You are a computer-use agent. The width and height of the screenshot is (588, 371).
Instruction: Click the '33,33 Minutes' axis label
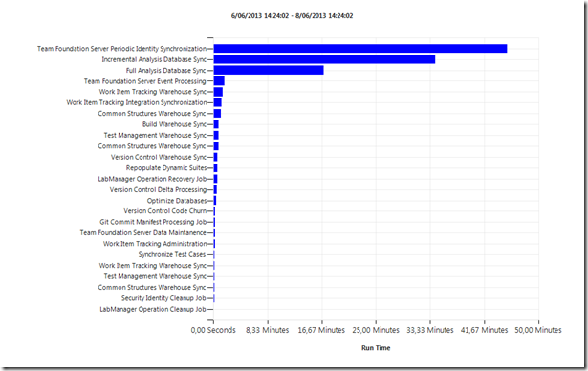(x=429, y=330)
